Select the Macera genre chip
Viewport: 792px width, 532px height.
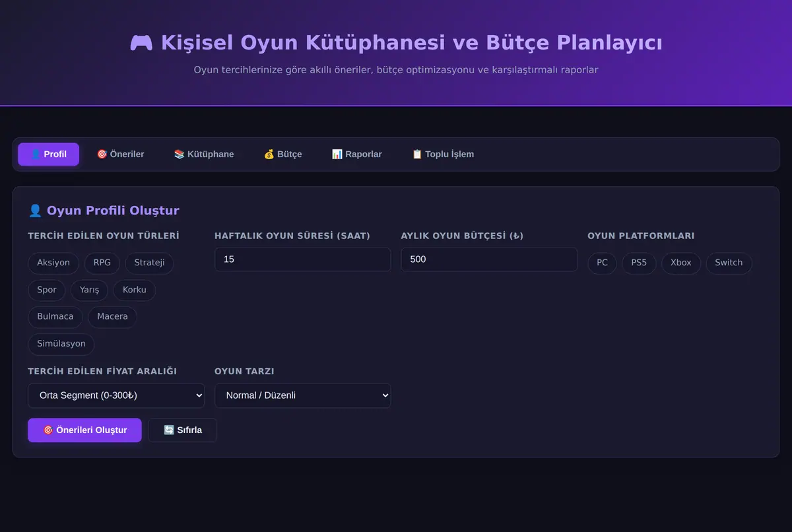click(x=112, y=317)
